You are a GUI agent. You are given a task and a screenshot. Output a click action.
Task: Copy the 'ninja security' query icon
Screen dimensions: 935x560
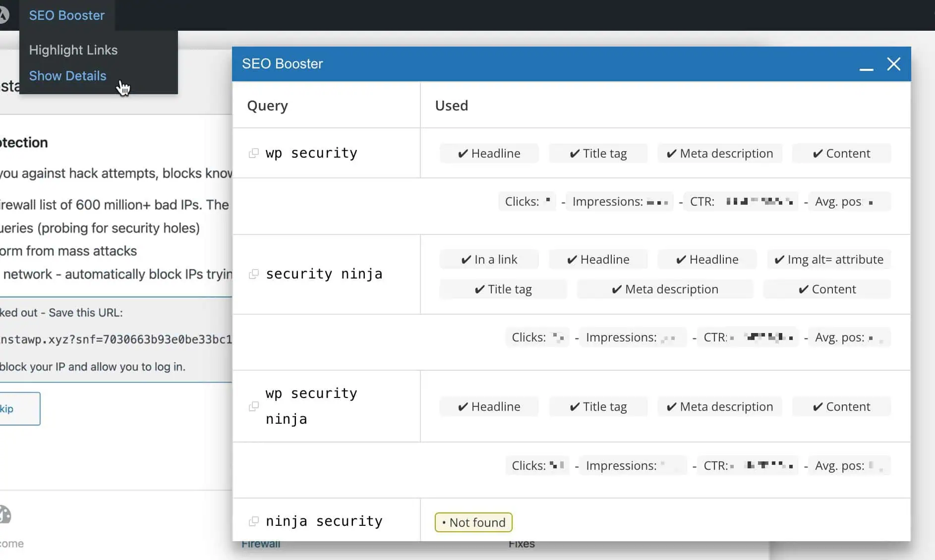(253, 521)
